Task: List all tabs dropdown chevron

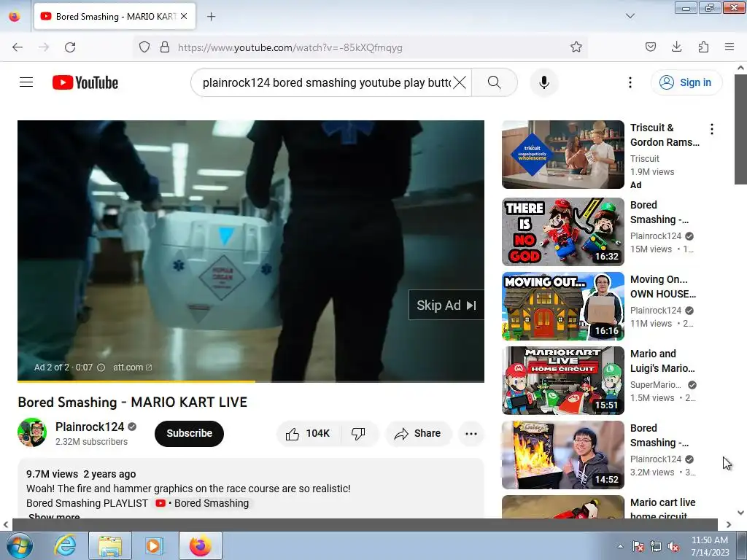Action: point(630,16)
